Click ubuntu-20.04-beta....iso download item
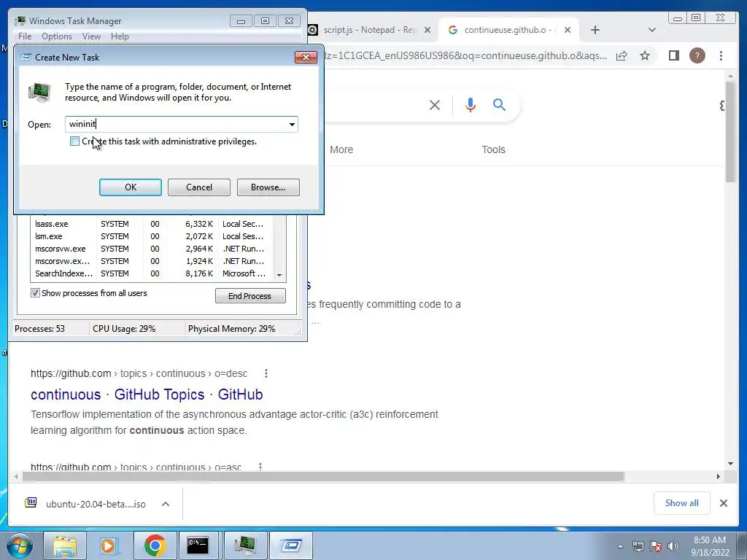The width and height of the screenshot is (747, 560). [96, 504]
